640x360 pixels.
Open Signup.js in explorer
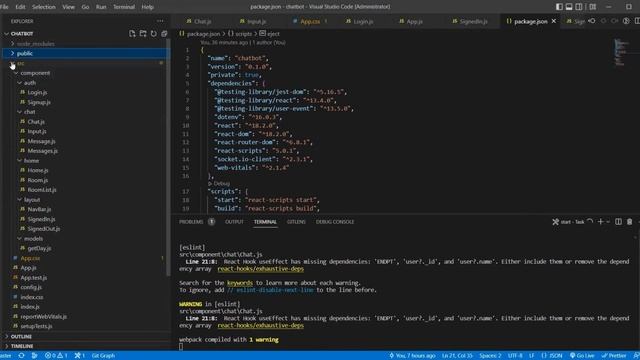[39, 102]
